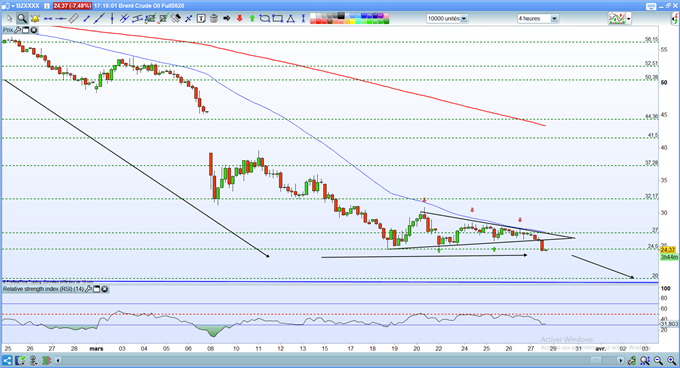The width and height of the screenshot is (680, 368).
Task: Close the Prix price panel label
Action: coord(33,30)
